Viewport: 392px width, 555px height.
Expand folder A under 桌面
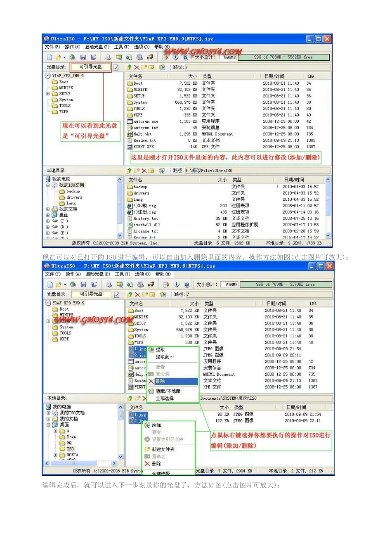pyautogui.click(x=55, y=431)
